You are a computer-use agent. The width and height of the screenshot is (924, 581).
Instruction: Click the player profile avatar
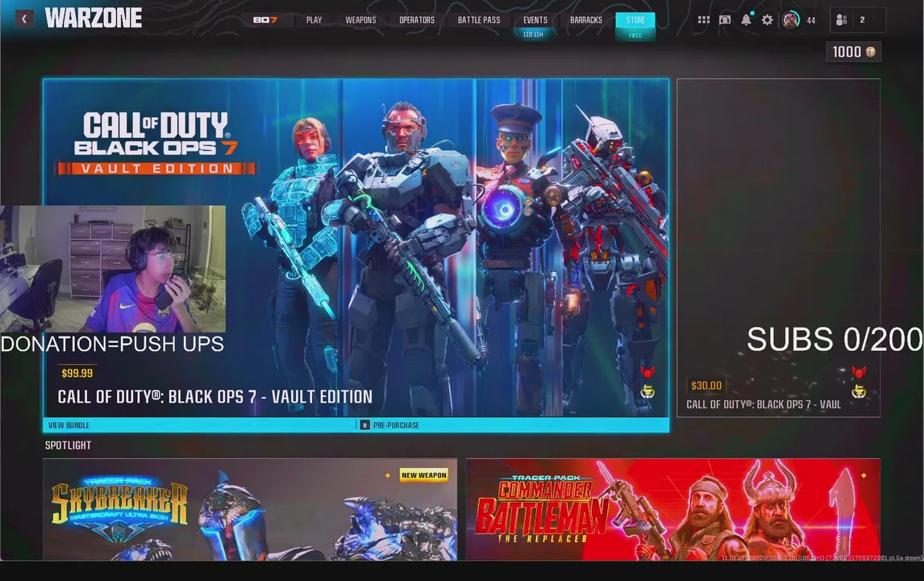[791, 20]
